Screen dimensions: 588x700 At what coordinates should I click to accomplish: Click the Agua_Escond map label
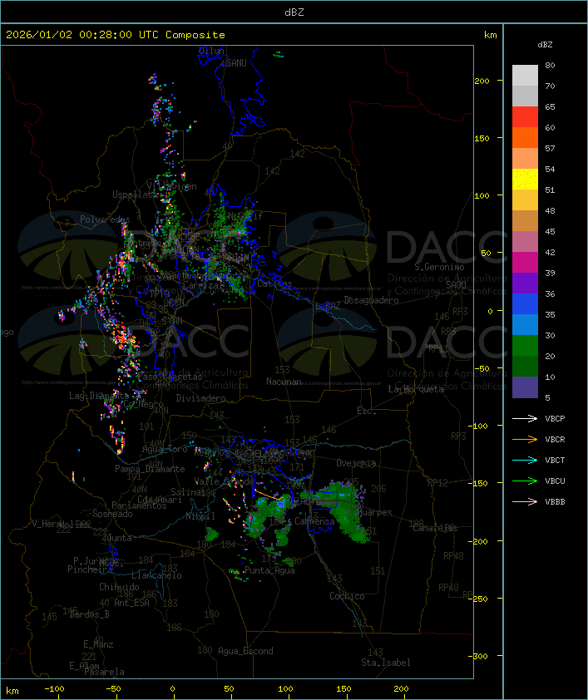(245, 651)
